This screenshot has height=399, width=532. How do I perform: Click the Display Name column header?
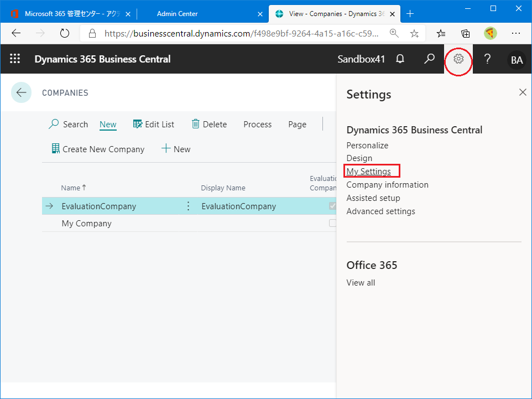point(223,188)
